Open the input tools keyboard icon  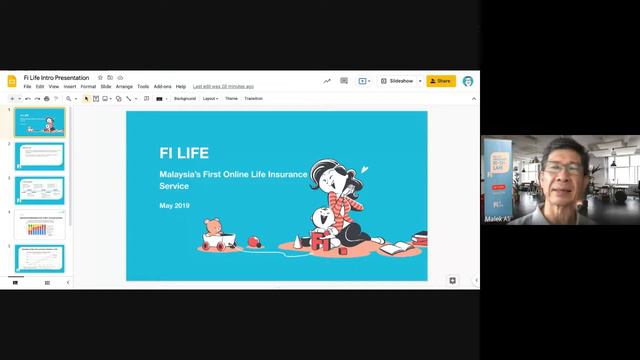pyautogui.click(x=160, y=99)
